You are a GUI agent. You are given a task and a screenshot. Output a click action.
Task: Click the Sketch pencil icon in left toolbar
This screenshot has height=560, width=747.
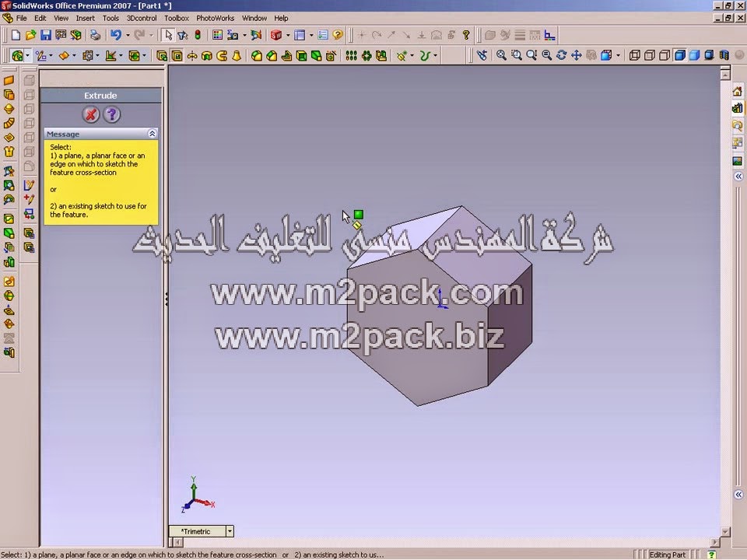(x=29, y=185)
